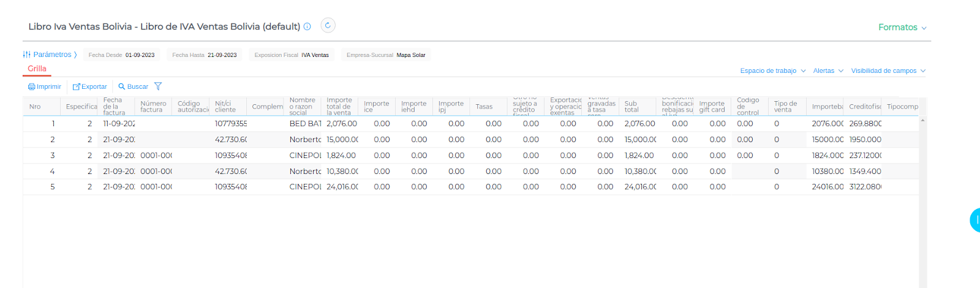The image size is (980, 288).
Task: Click the info icon beside report title
Action: click(307, 26)
